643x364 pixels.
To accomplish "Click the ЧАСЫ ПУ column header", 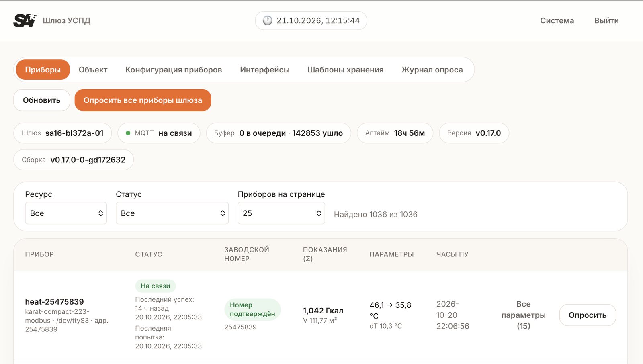I will pos(453,254).
